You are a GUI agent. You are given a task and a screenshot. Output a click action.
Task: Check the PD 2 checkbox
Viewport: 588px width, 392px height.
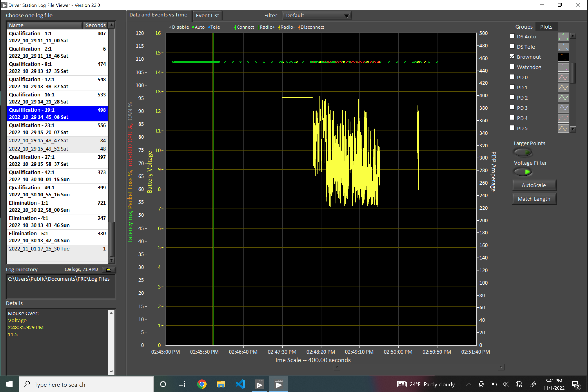[x=512, y=97]
